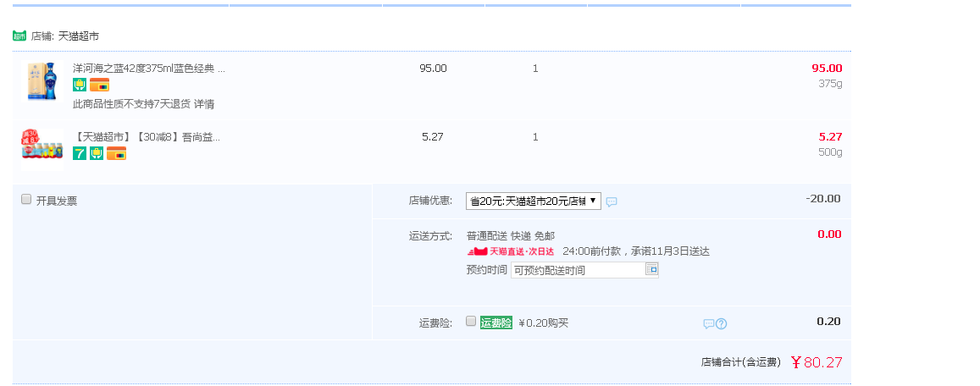Click the red 0.00 shipping fee
Image resolution: width=980 pixels, height=386 pixels.
pyautogui.click(x=829, y=234)
